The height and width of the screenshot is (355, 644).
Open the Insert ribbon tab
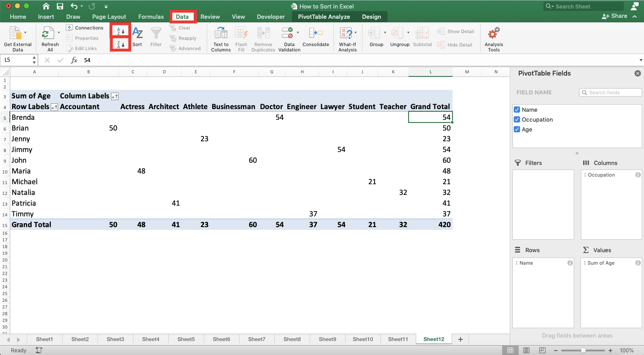click(46, 17)
